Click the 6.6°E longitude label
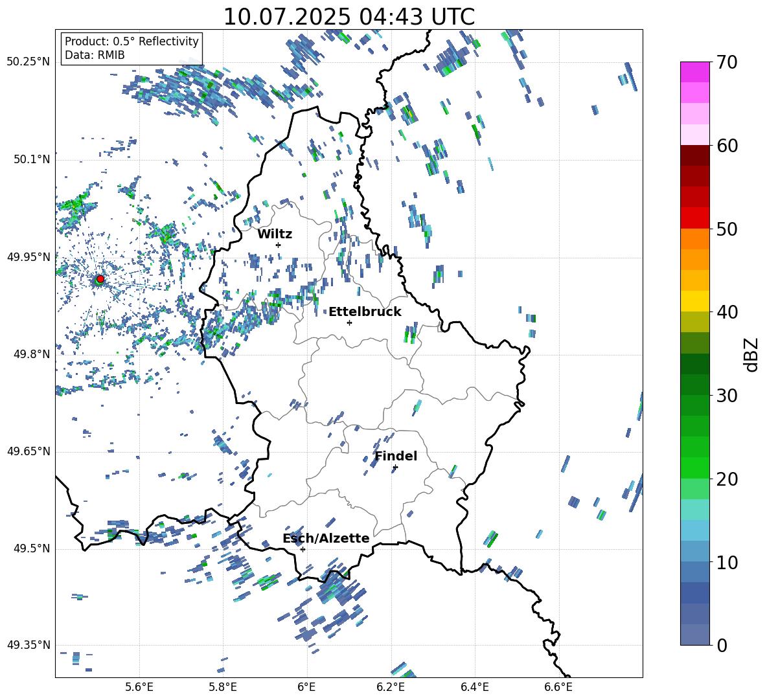767x700 pixels. [x=558, y=687]
